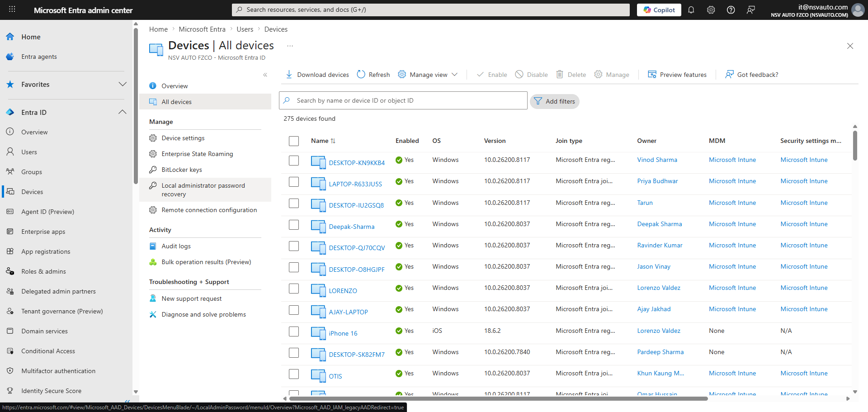Click the Entra ID diamond icon

[10, 112]
